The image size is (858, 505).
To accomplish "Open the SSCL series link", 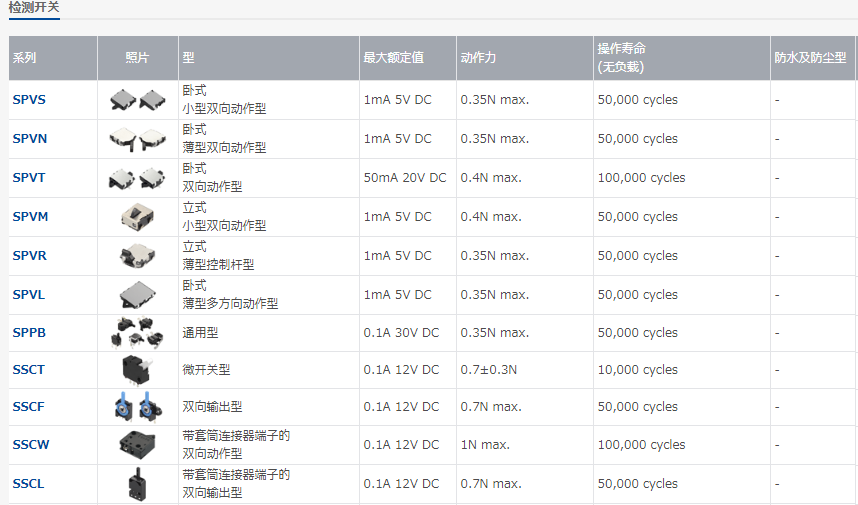I will (x=29, y=484).
